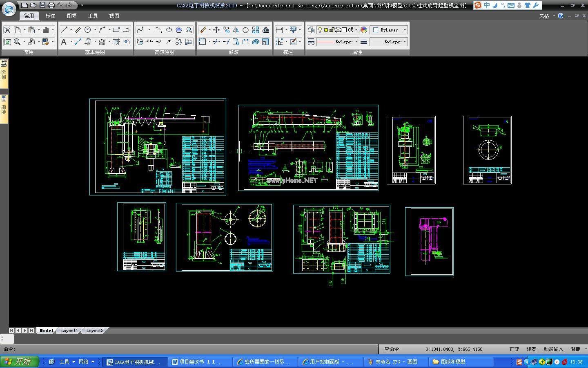Activate the Hatch fill tool
The height and width of the screenshot is (368, 588).
[x=116, y=42]
